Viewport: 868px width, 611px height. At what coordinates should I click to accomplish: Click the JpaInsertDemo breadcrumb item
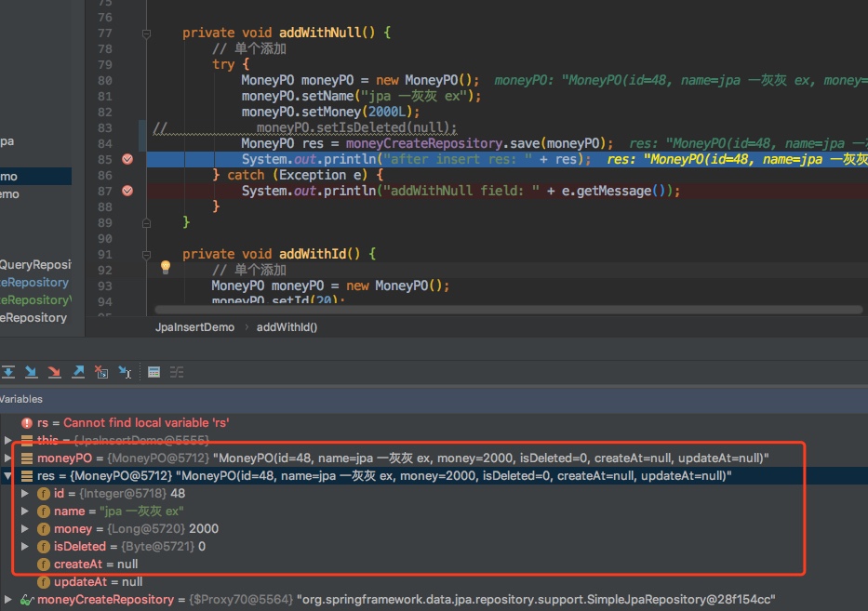pyautogui.click(x=195, y=327)
